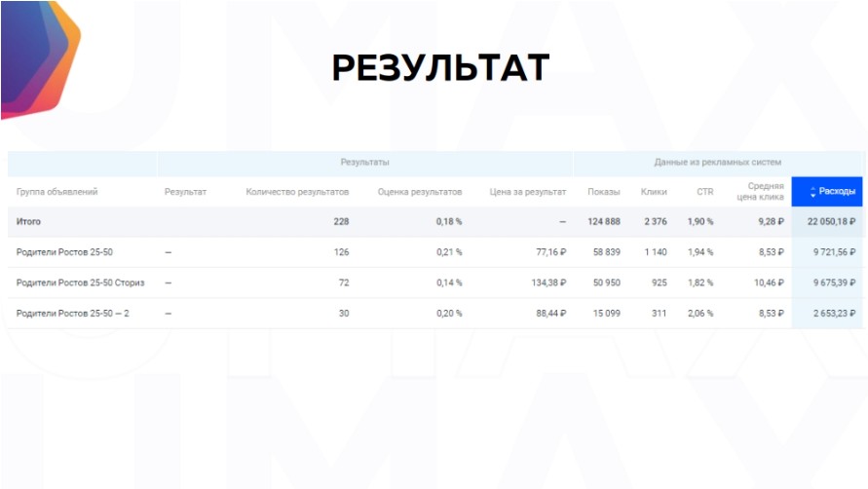
Task: Select the Данные из рекламных систем header group
Action: (x=717, y=162)
